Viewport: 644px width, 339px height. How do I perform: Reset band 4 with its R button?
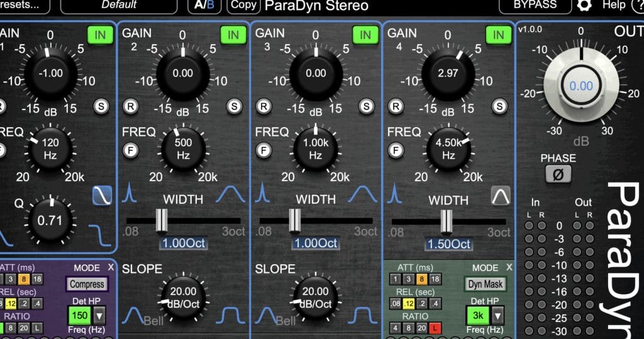coord(396,107)
